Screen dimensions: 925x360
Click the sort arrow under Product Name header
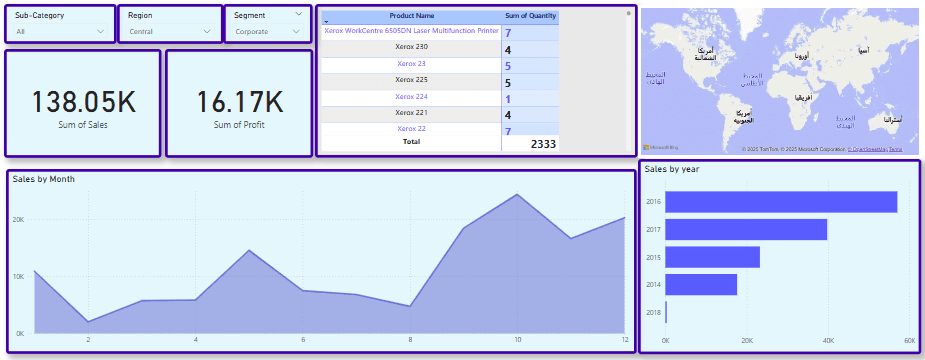tap(326, 22)
